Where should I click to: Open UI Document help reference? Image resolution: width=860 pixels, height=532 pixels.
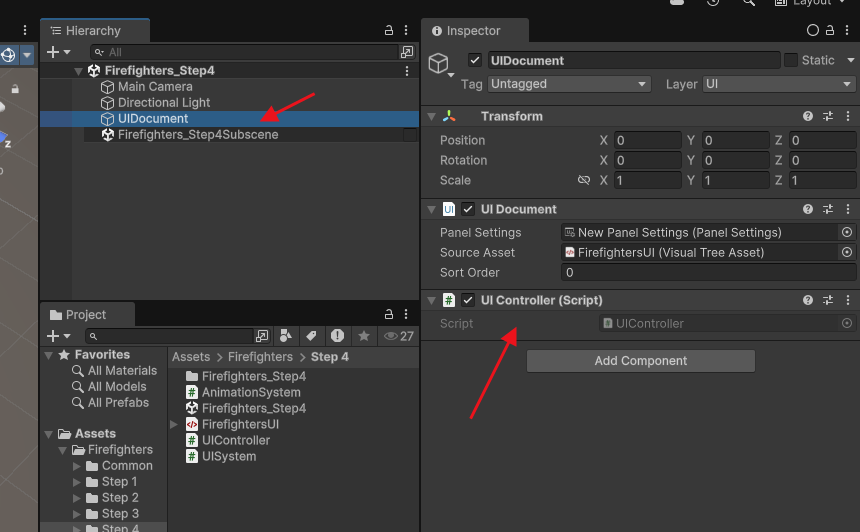click(x=808, y=209)
